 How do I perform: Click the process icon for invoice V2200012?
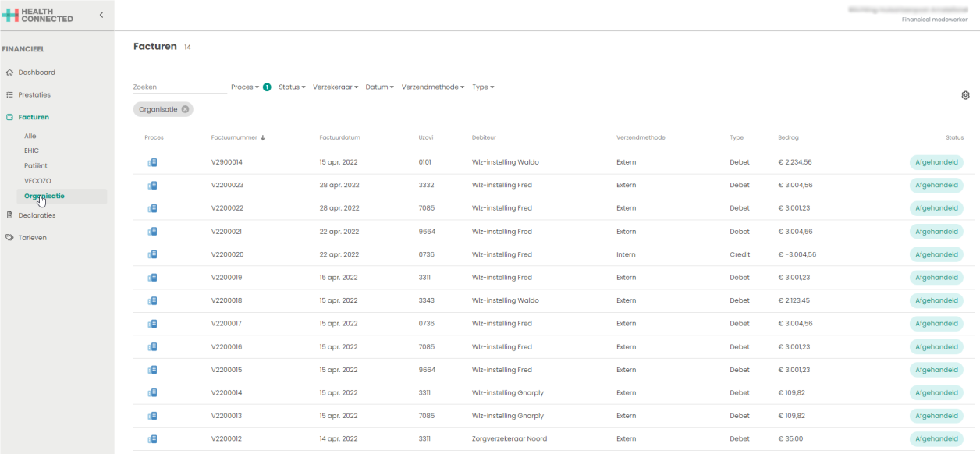point(152,439)
